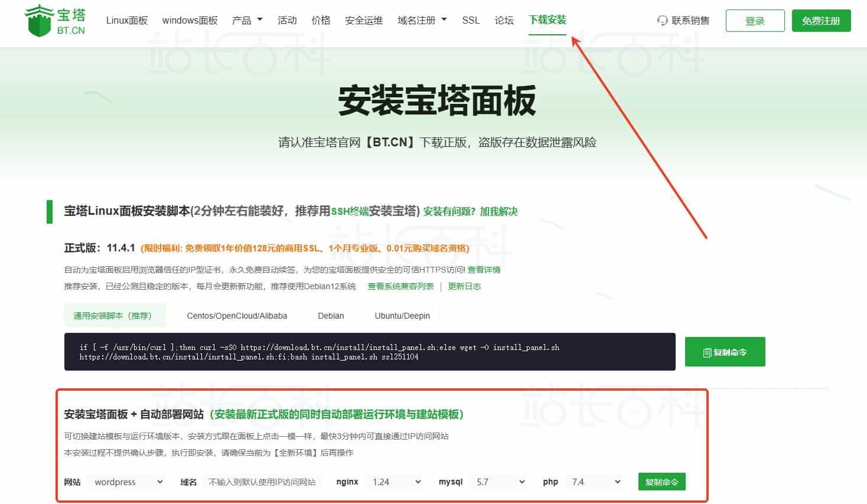
Task: Click the 登录 button
Action: click(755, 21)
